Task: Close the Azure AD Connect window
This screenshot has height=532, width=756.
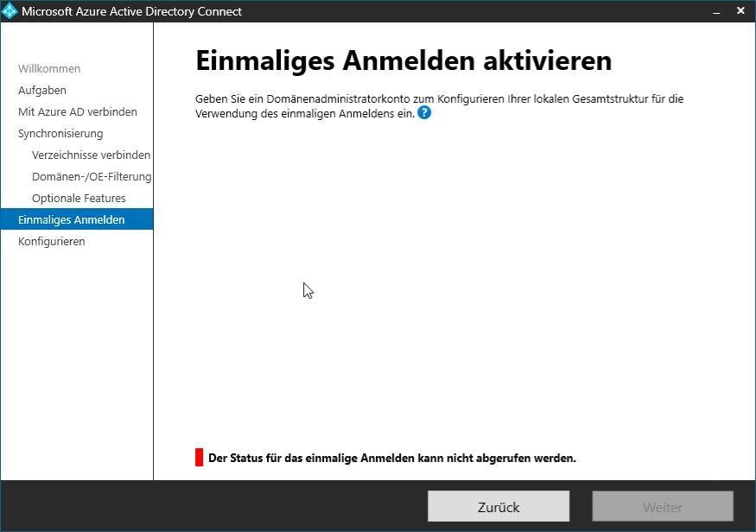Action: pos(740,10)
